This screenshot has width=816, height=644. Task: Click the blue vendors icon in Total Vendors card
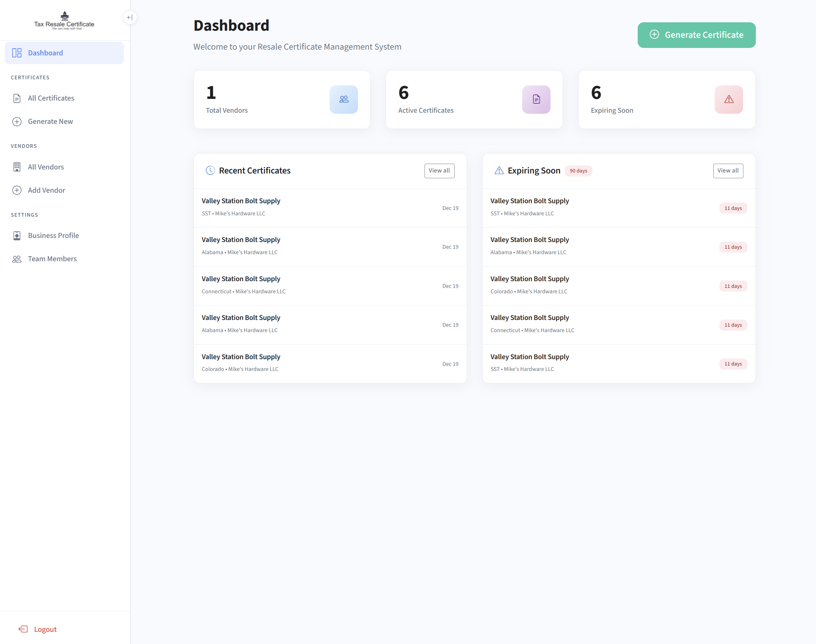click(x=343, y=100)
